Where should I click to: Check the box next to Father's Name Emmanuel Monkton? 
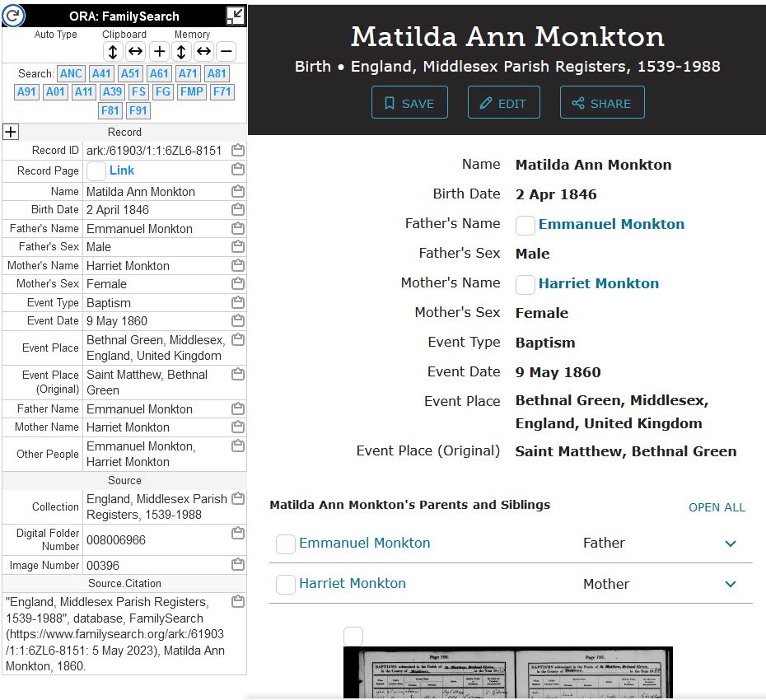click(x=525, y=225)
